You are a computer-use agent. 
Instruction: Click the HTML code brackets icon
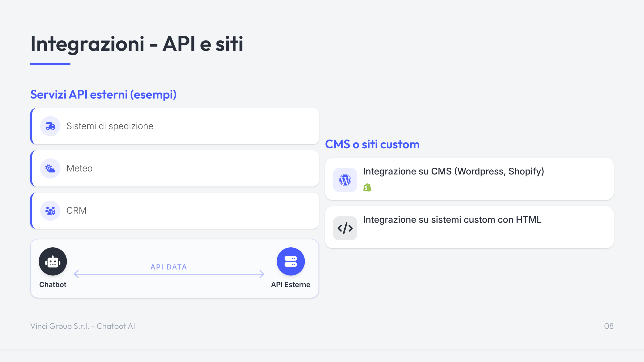(345, 228)
